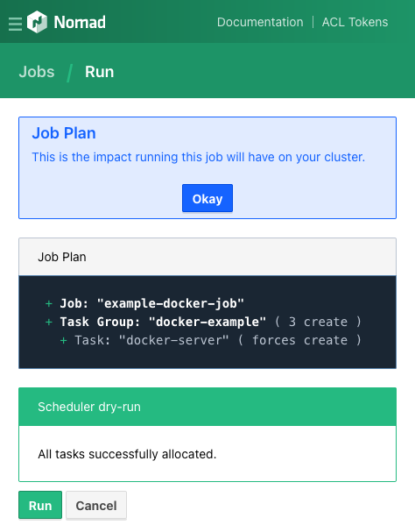Viewport: 415px width, 532px height.
Task: Click the plus icon beside Task Group
Action: [x=49, y=322]
